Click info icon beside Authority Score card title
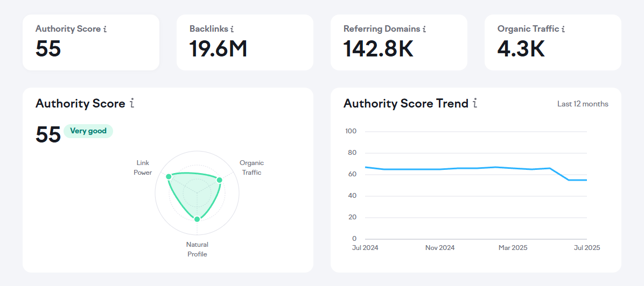This screenshot has height=286, width=644. 105,29
